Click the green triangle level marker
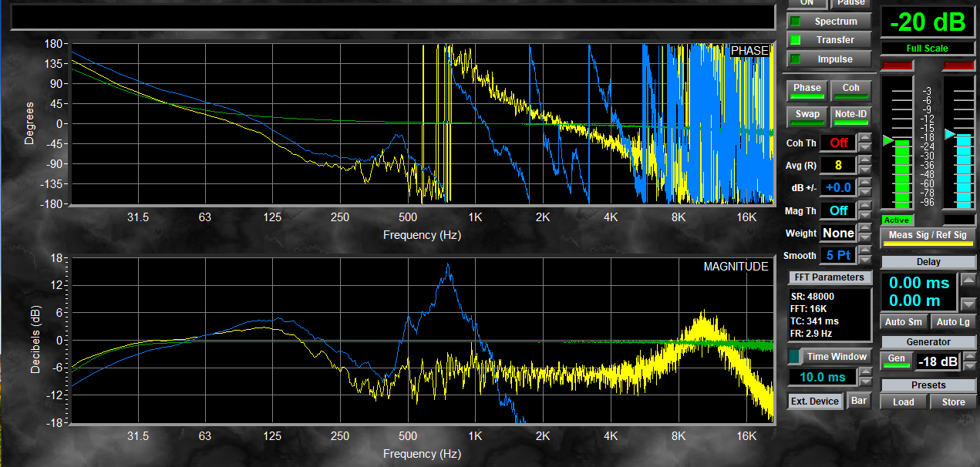The image size is (980, 467). pyautogui.click(x=887, y=140)
